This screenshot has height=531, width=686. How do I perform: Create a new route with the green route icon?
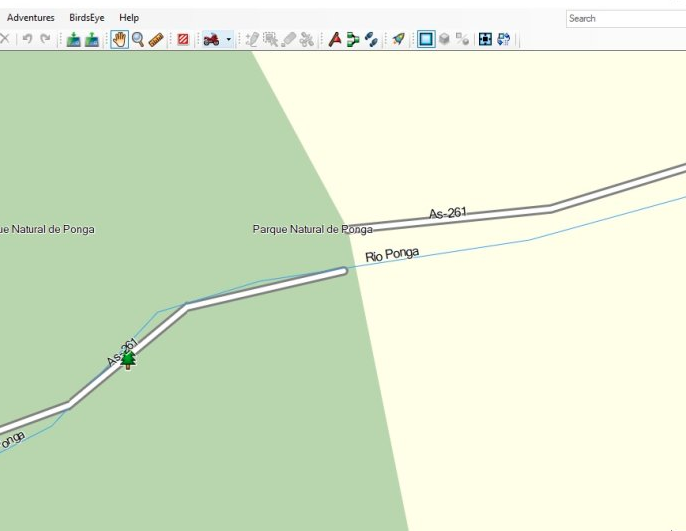coord(353,39)
